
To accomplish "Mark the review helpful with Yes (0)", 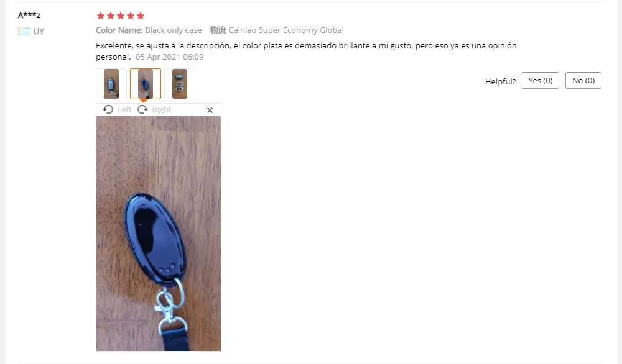I will [x=541, y=80].
